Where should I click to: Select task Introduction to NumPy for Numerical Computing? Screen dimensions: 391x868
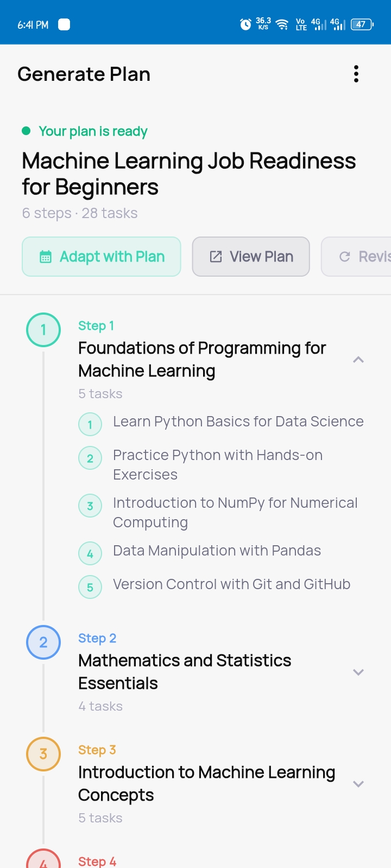(x=235, y=513)
